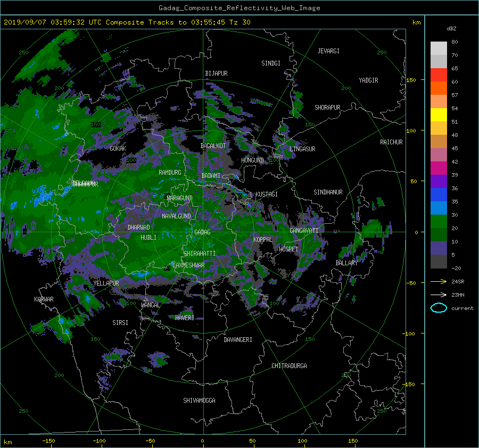Click the 80 dBZ white legend swatch
The image size is (479, 448).
point(439,48)
